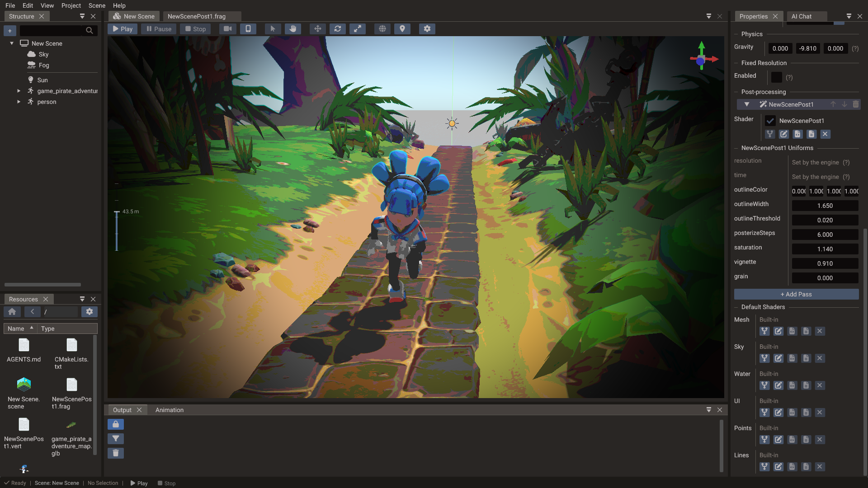
Task: Switch to NewScenePost1.frag tab
Action: click(197, 16)
